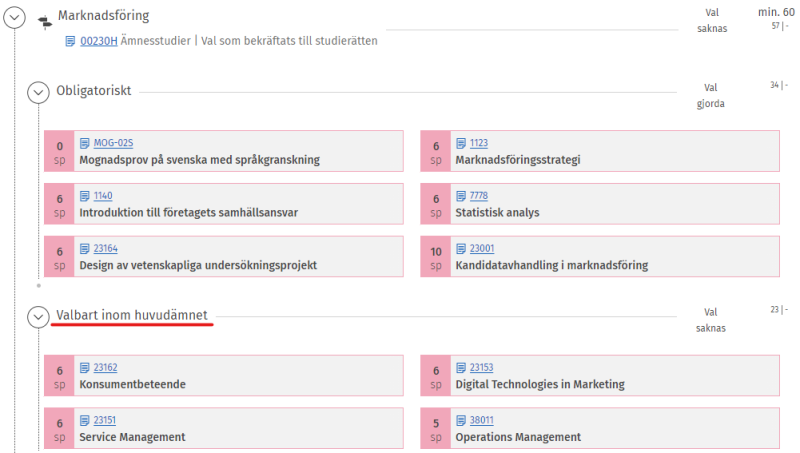Image resolution: width=800 pixels, height=453 pixels.
Task: Click document icon beside course code 23164
Action: (x=85, y=248)
